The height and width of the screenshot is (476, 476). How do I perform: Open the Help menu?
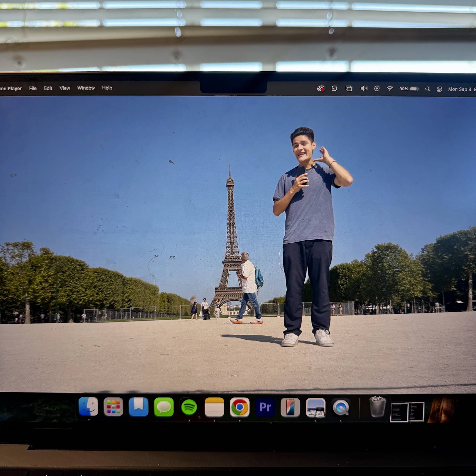(x=107, y=88)
